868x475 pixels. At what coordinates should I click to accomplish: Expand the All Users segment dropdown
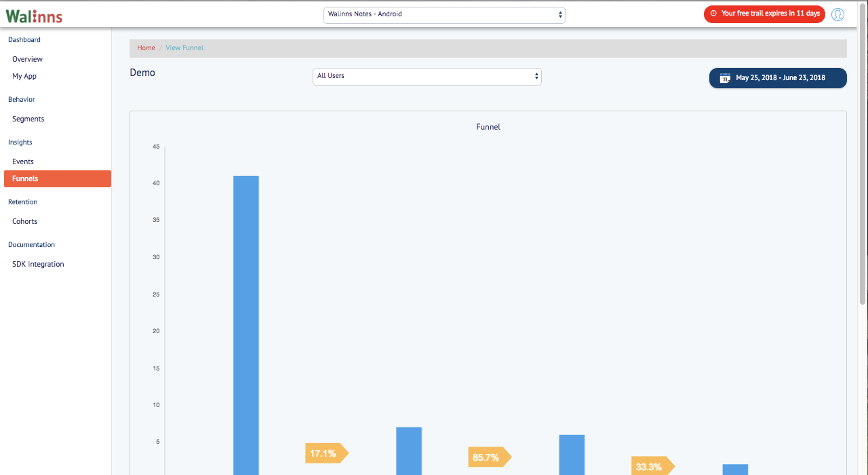(427, 76)
